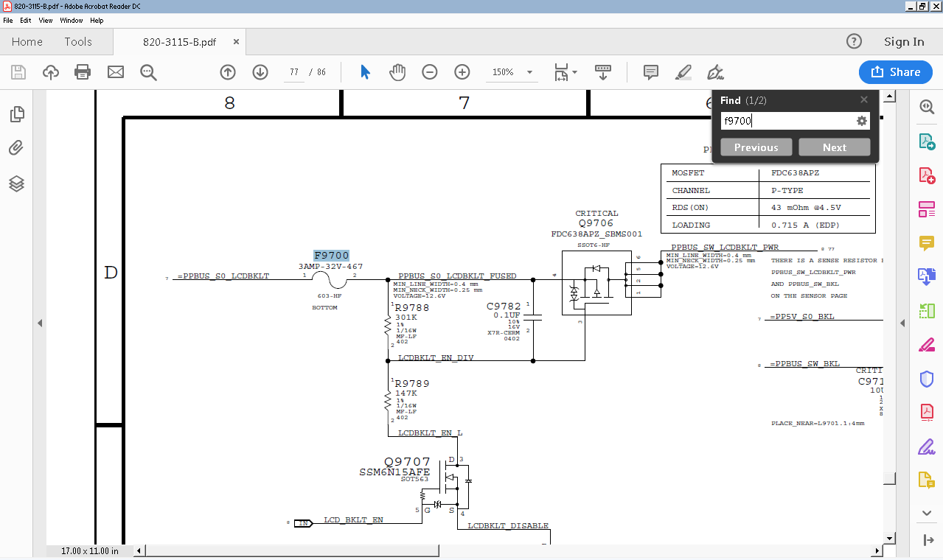
Task: Click the Zoom out minus icon
Action: pos(430,71)
